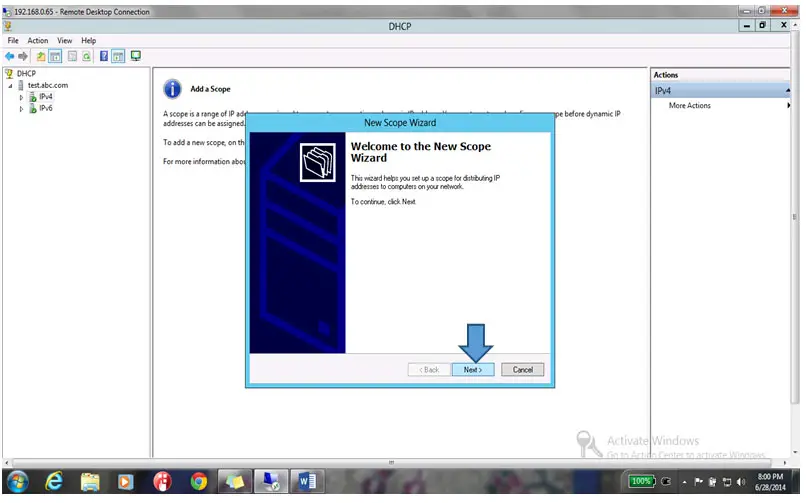Viewport: 806px width, 503px height.
Task: Click the blue Help question mark icon
Action: [x=104, y=56]
